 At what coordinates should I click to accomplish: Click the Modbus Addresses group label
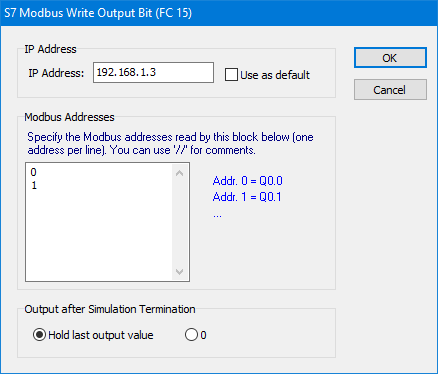69,117
